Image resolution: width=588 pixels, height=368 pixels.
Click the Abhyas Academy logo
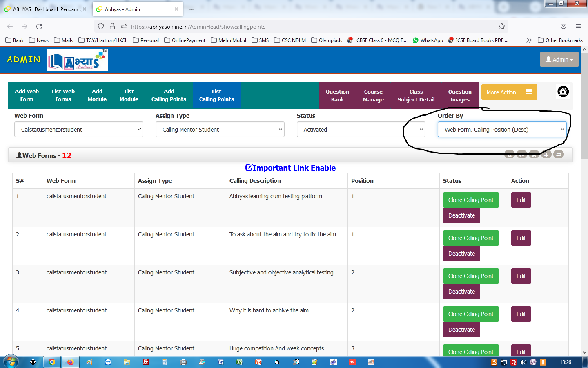tap(78, 60)
